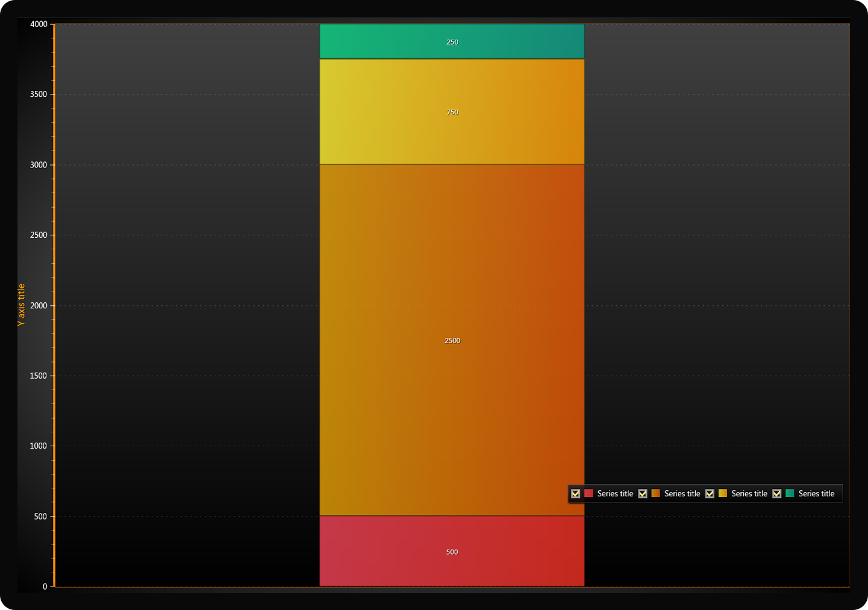Select the 0 tick label on Y axis
Viewport: 868px width, 610px height.
pos(45,587)
